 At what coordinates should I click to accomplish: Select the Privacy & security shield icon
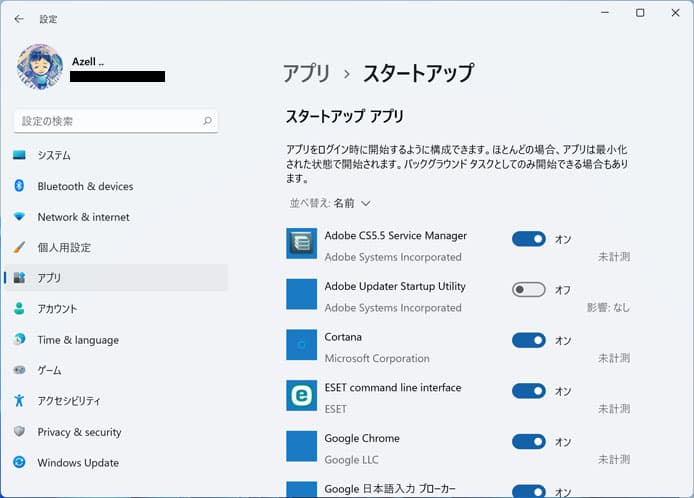pyautogui.click(x=19, y=431)
